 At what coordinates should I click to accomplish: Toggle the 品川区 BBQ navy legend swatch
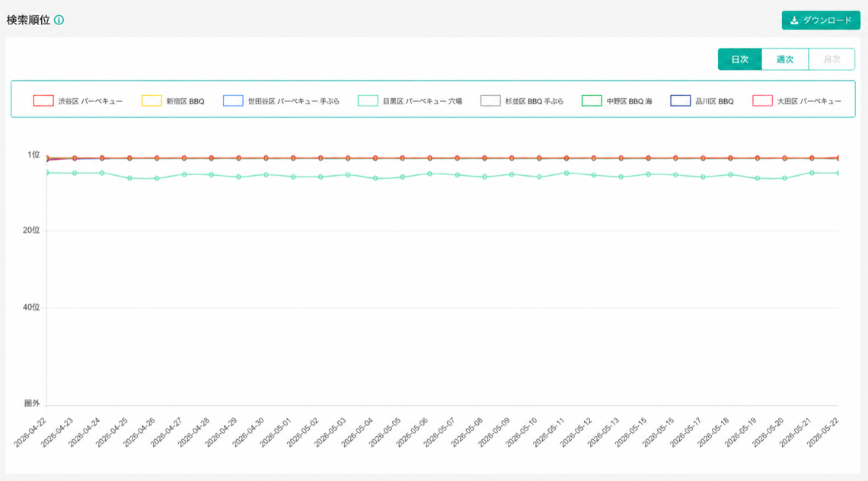click(681, 100)
